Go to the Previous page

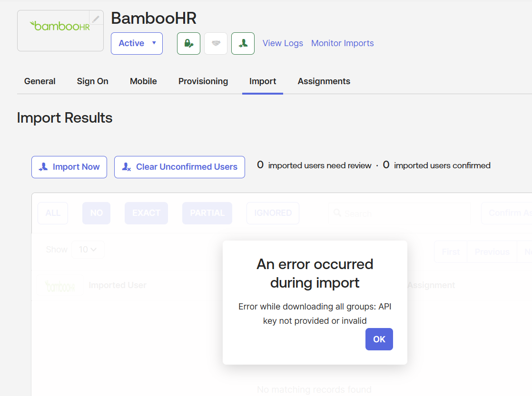pyautogui.click(x=492, y=252)
